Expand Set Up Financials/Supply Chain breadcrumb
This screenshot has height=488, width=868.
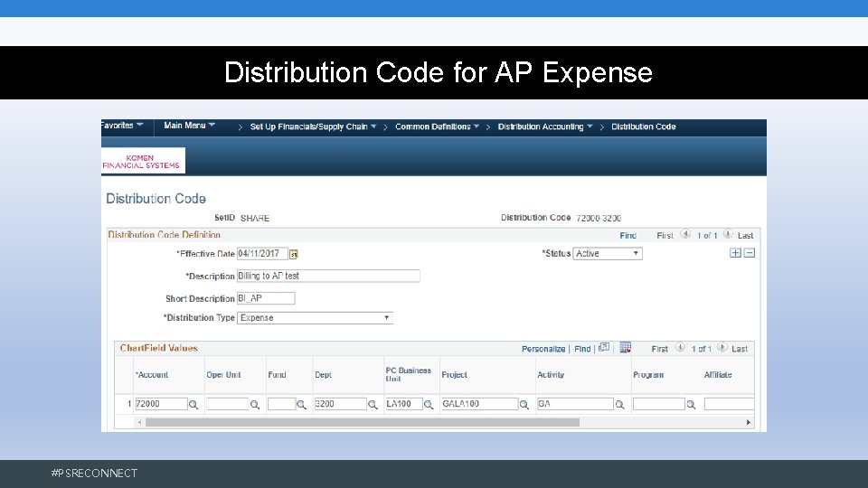coord(313,127)
